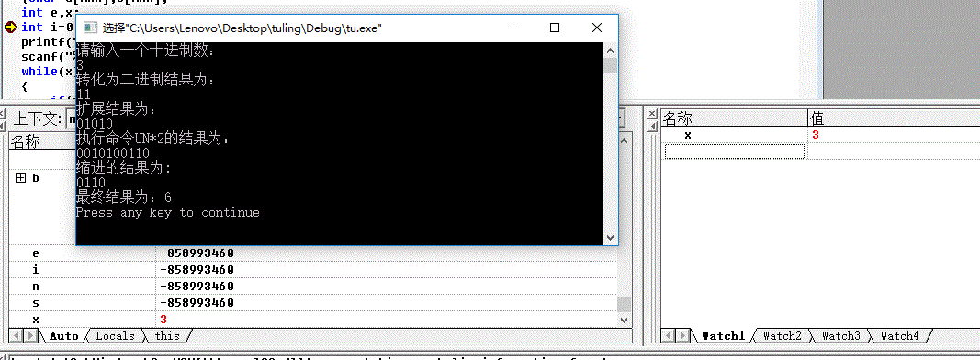Image resolution: width=980 pixels, height=360 pixels.
Task: Click the red value 3 of x in Variables
Action: 163,320
